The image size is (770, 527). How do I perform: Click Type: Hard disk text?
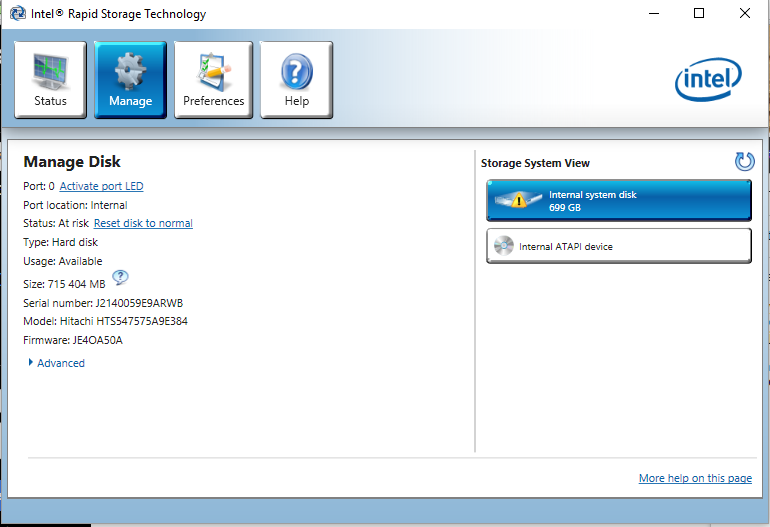60,242
